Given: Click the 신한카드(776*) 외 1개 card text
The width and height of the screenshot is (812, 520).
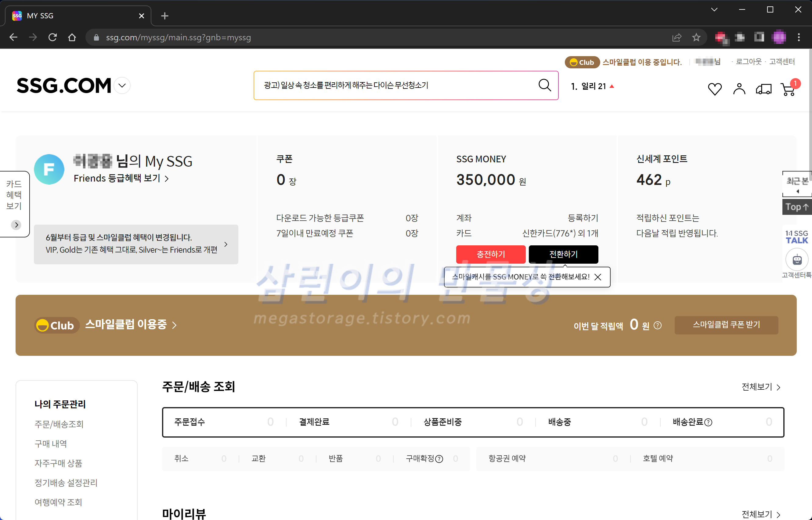Looking at the screenshot, I should coord(560,233).
